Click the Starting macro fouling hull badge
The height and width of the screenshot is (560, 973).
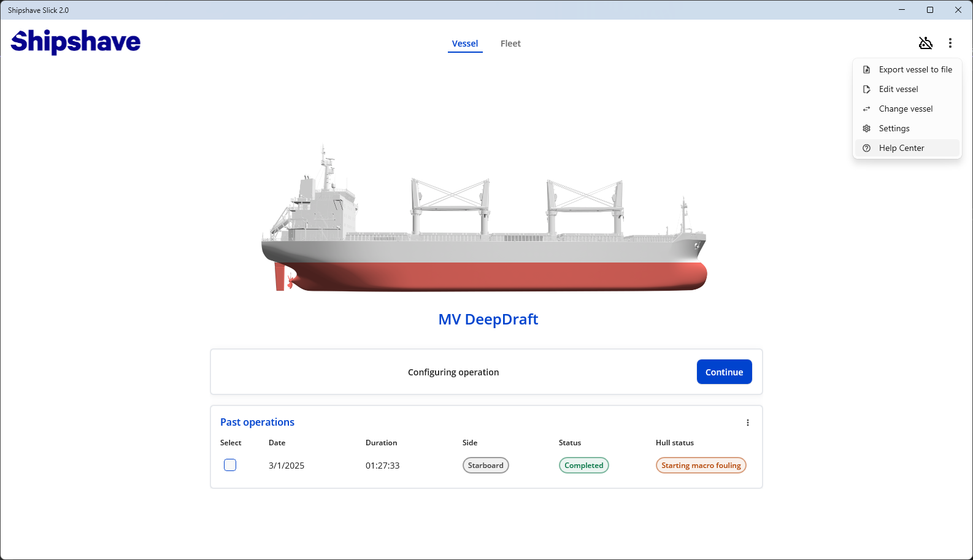coord(701,466)
